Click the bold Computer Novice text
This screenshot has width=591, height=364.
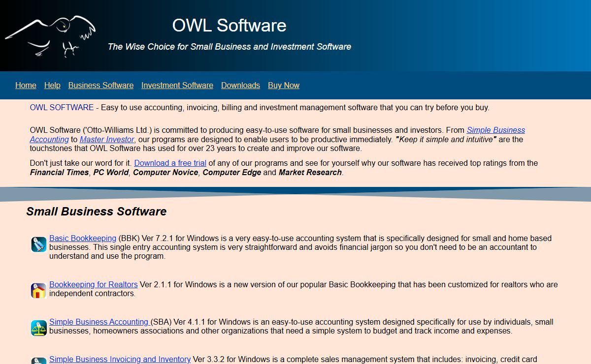tap(166, 172)
